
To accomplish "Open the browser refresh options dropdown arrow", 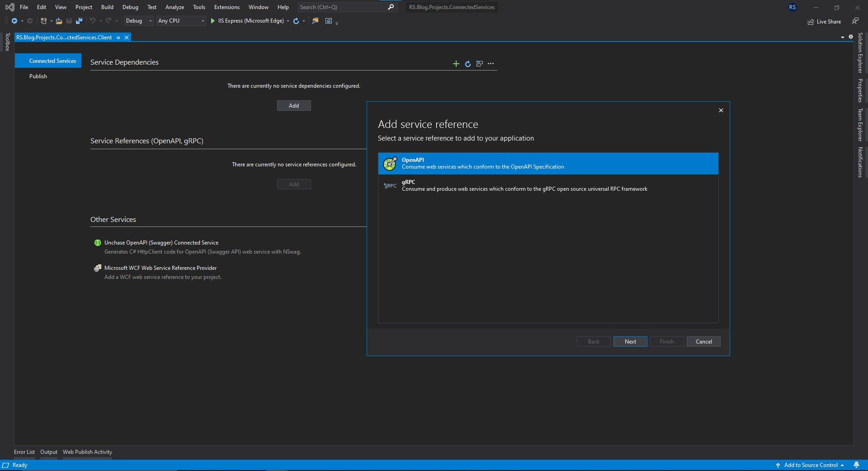I will click(x=304, y=21).
